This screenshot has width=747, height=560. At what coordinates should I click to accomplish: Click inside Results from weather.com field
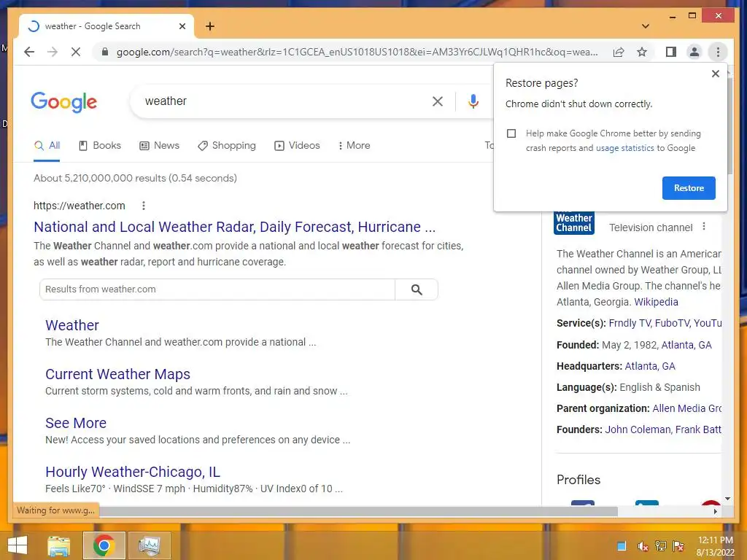click(217, 289)
